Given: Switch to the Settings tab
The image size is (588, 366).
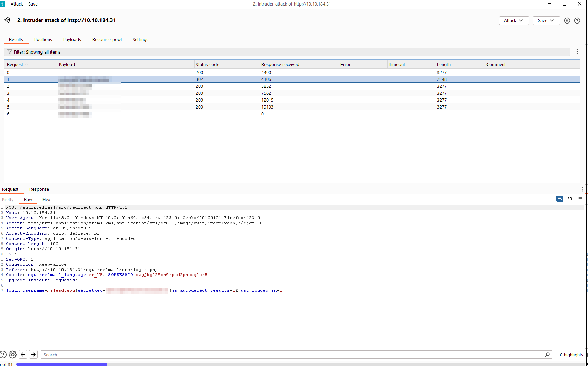Looking at the screenshot, I should point(141,40).
